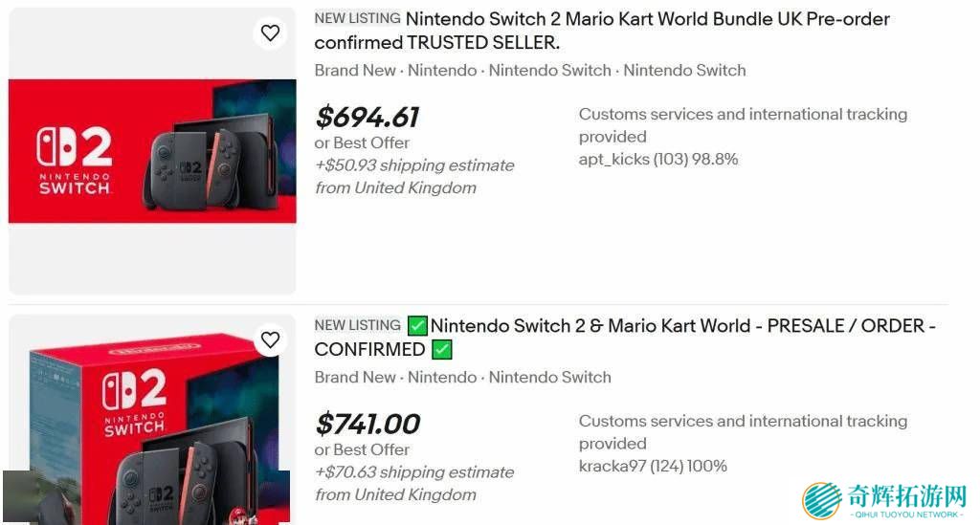The image size is (980, 525).
Task: Click the $741.00 price
Action: 367,424
